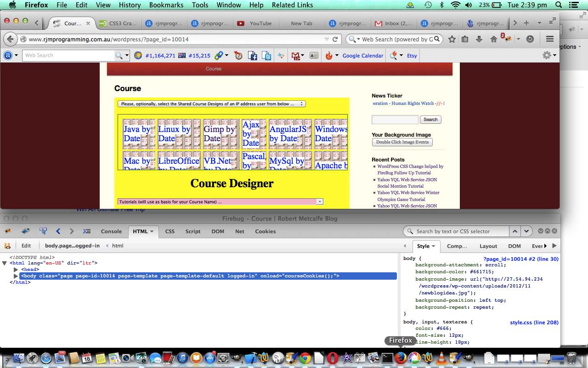This screenshot has width=588, height=368.
Task: Click the sidebar Search button
Action: click(x=430, y=120)
